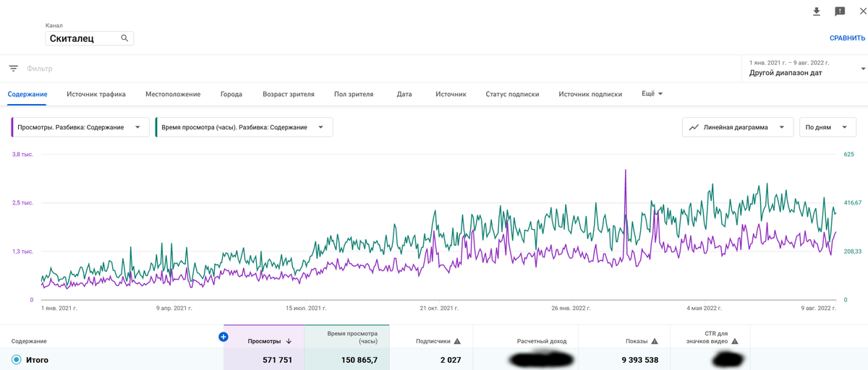Viewport: 868px width, 370px height.
Task: Expand the Ещё tab menu
Action: click(652, 94)
